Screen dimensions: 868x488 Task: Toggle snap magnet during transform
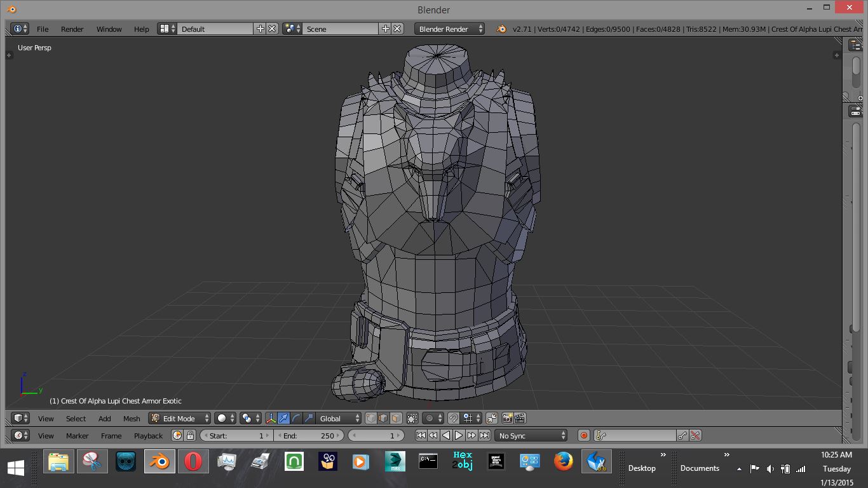[x=453, y=418]
